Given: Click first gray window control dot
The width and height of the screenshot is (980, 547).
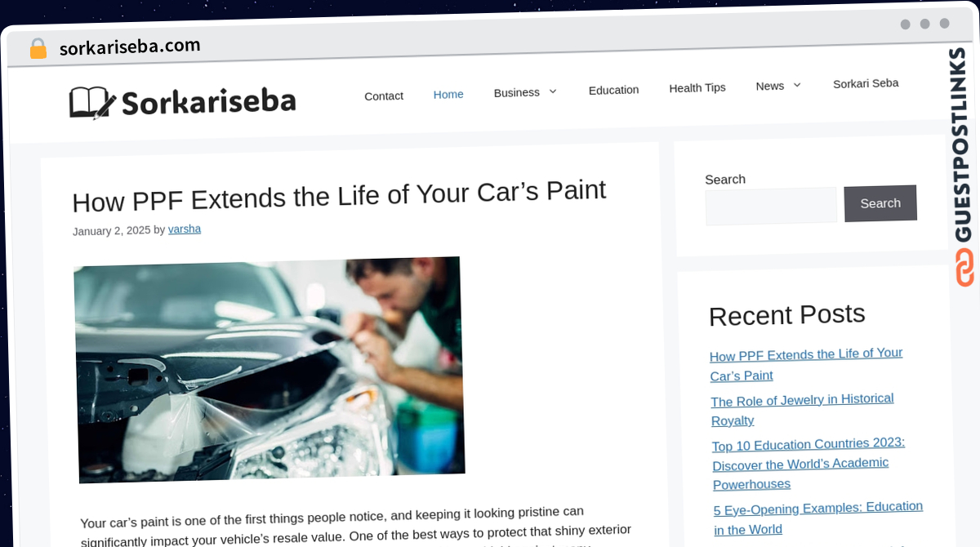Looking at the screenshot, I should click(x=905, y=24).
